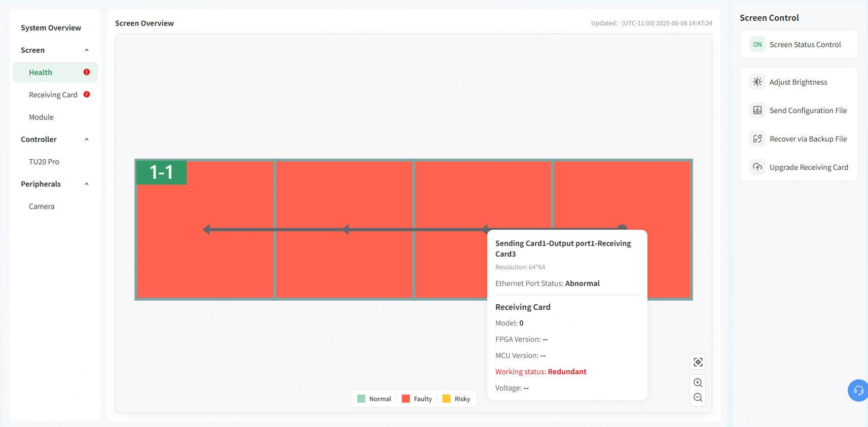This screenshot has height=427, width=868.
Task: Click the Resolution: 64*64 text
Action: tap(520, 267)
